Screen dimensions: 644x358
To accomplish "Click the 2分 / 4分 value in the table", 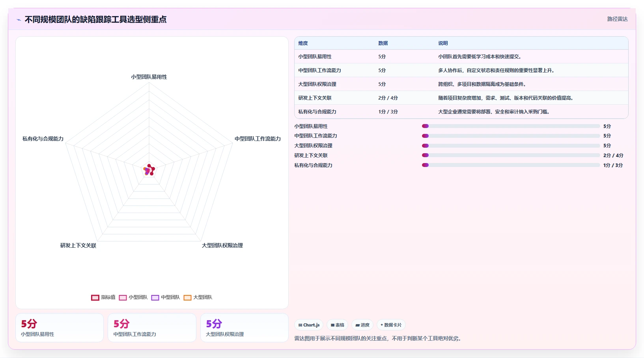I will tap(388, 98).
